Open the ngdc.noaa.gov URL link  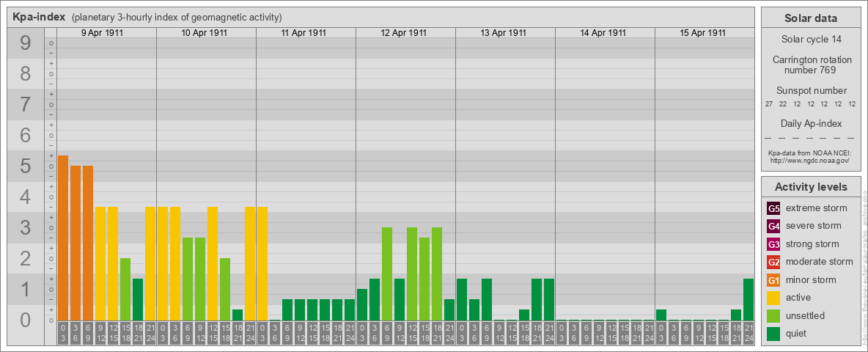click(810, 160)
